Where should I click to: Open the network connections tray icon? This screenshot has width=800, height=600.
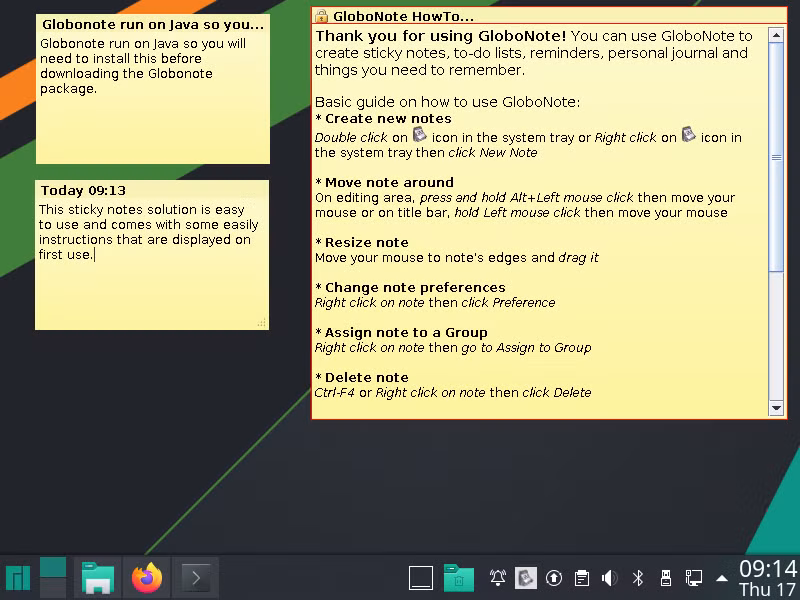point(694,578)
